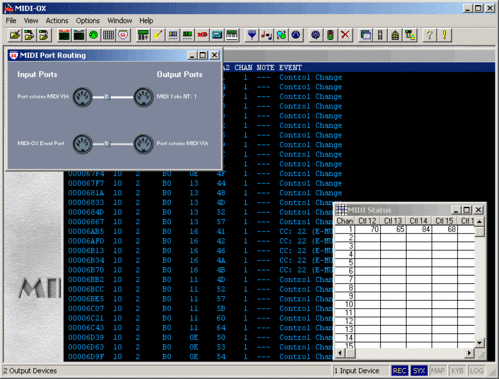Click the blue dial gauge toolbar icon
This screenshot has height=379, width=499.
point(296,35)
